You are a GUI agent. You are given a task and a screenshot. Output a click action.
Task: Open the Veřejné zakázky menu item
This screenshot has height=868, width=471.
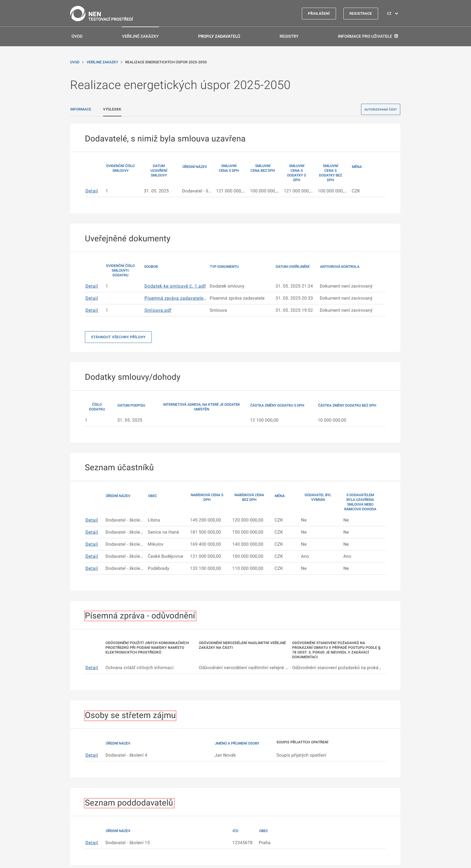(x=140, y=37)
